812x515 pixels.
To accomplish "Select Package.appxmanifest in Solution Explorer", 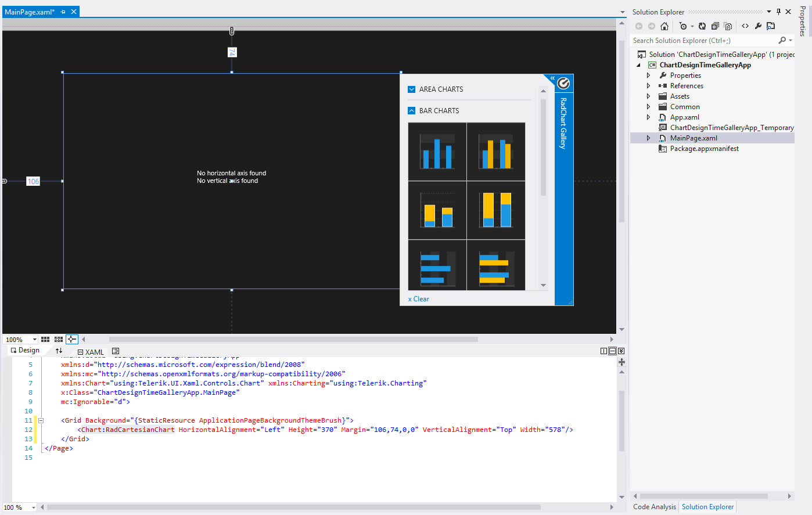I will (x=705, y=149).
